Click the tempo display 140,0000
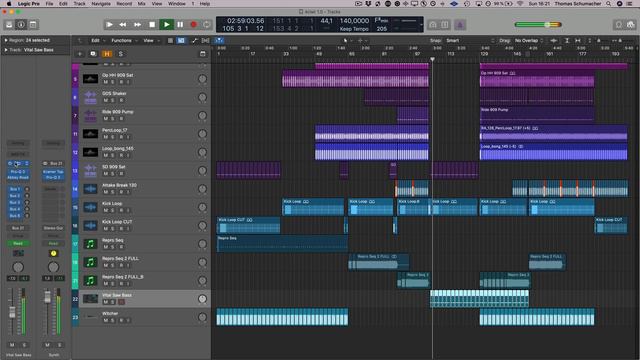 pos(354,21)
